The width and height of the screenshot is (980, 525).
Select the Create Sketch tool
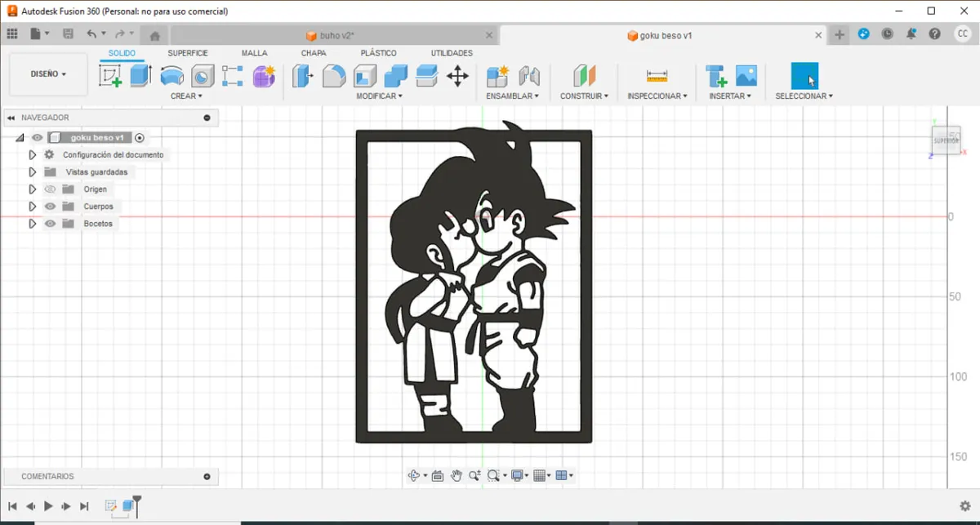click(110, 76)
